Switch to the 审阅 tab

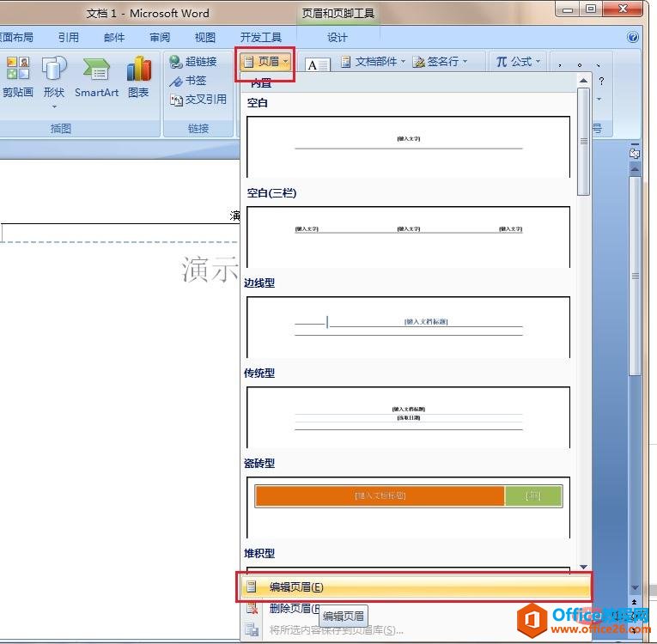160,37
